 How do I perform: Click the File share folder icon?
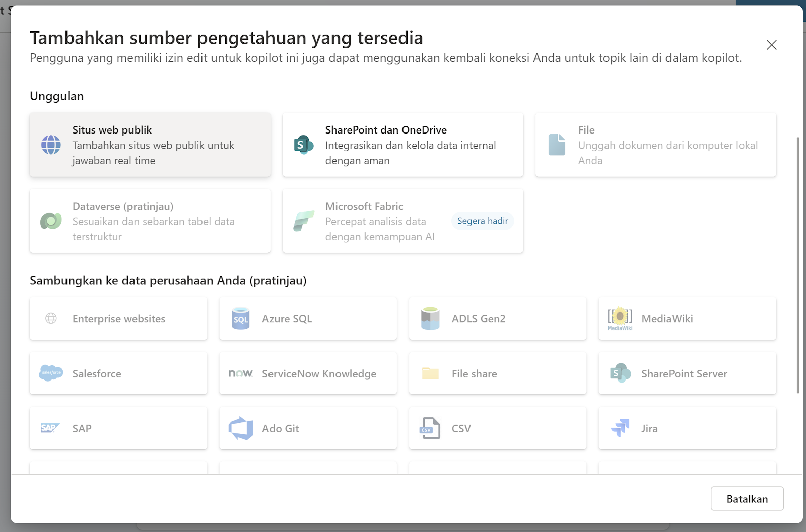pos(430,373)
